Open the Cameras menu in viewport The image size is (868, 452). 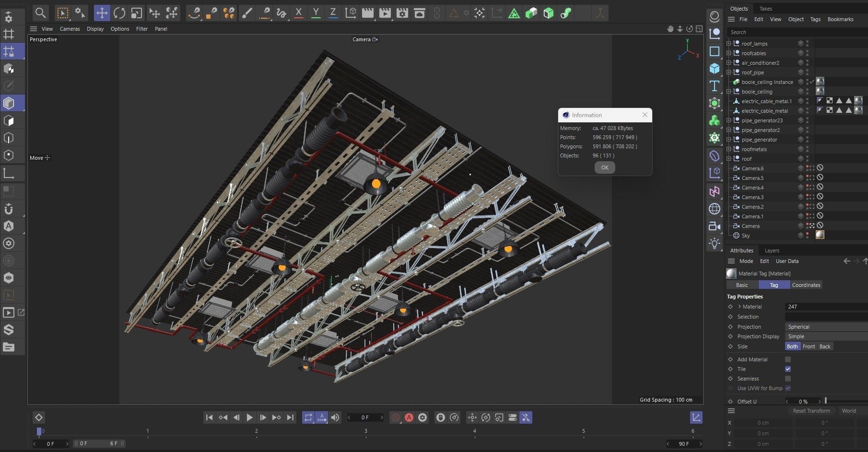coord(70,29)
